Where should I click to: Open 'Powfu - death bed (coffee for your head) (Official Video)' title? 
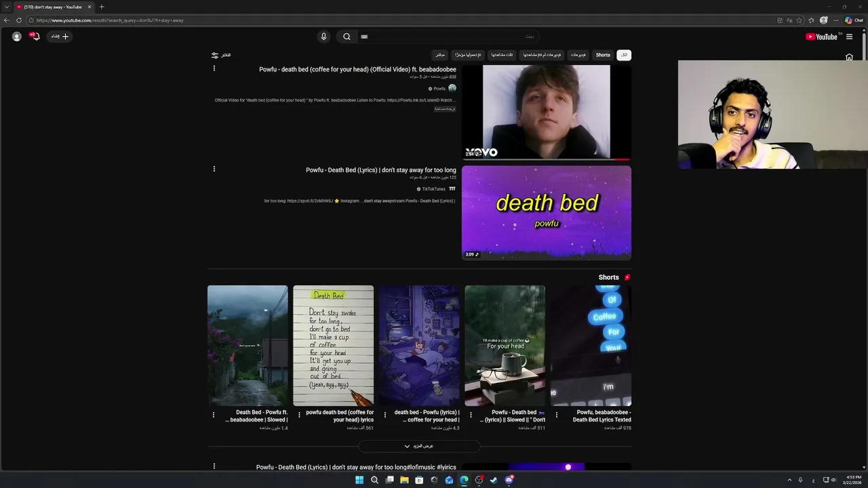(x=357, y=69)
